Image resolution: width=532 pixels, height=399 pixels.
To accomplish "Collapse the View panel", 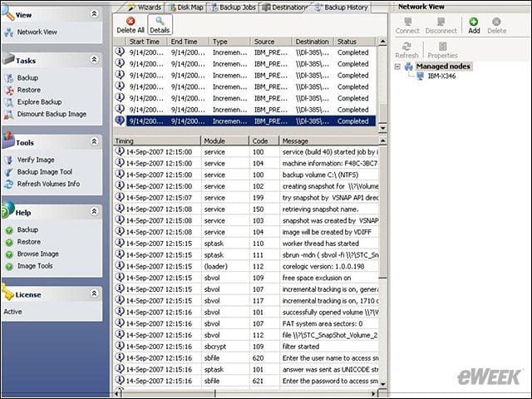I will pyautogui.click(x=94, y=14).
